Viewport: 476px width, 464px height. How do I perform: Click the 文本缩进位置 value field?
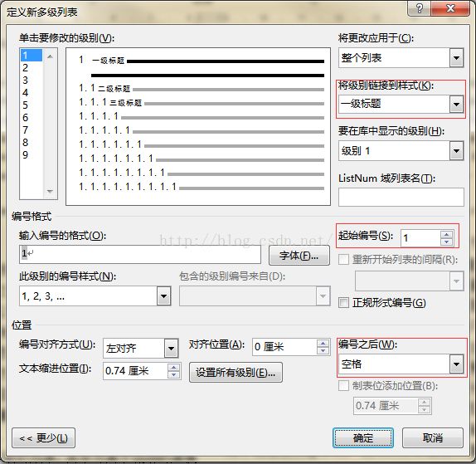coord(135,371)
